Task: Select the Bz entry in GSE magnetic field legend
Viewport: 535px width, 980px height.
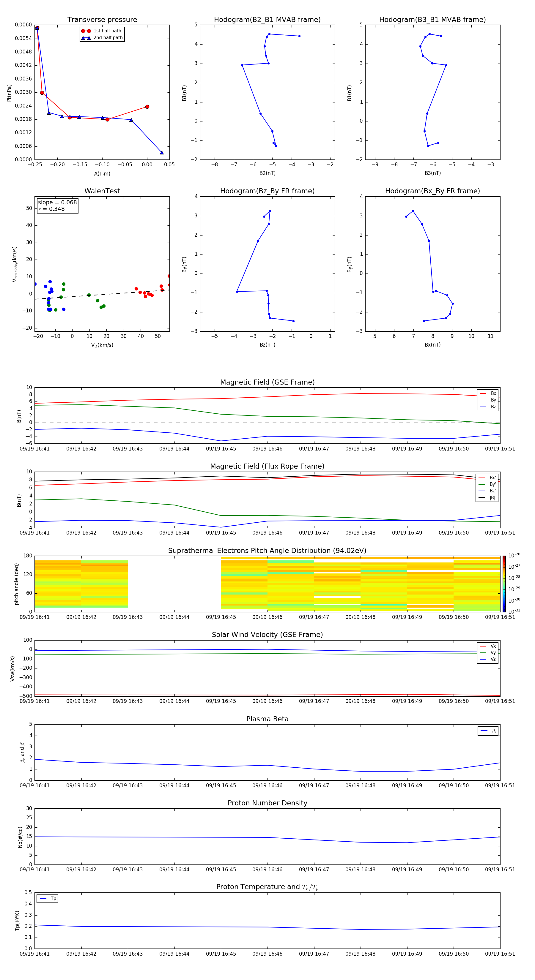Action: click(488, 407)
